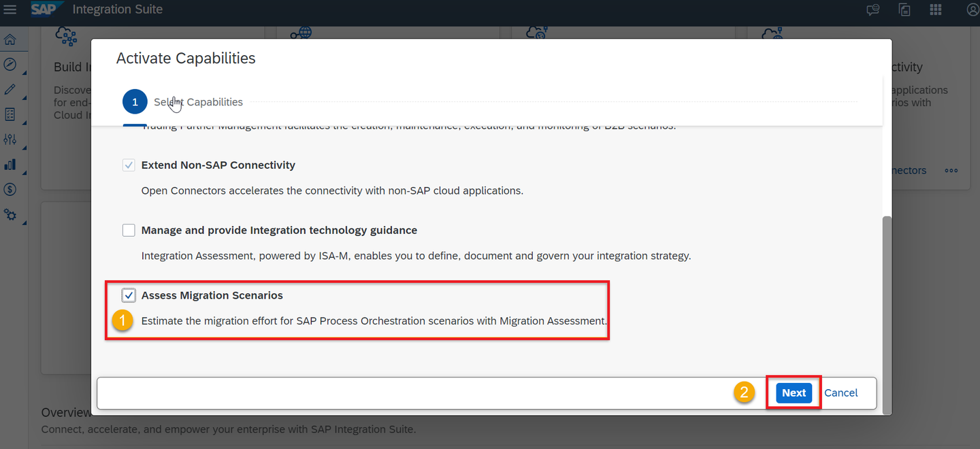980x449 pixels.
Task: Open three-dots overflow menu on connectivity card
Action: 951,171
